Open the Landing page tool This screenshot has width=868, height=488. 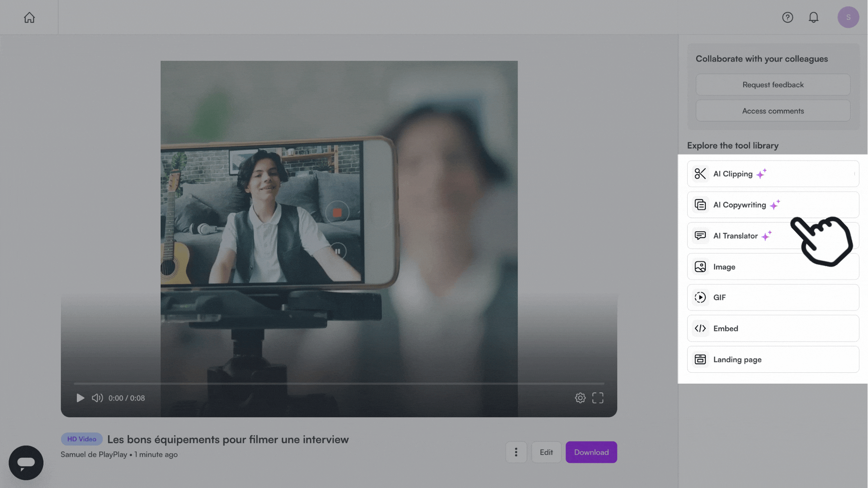[773, 359]
